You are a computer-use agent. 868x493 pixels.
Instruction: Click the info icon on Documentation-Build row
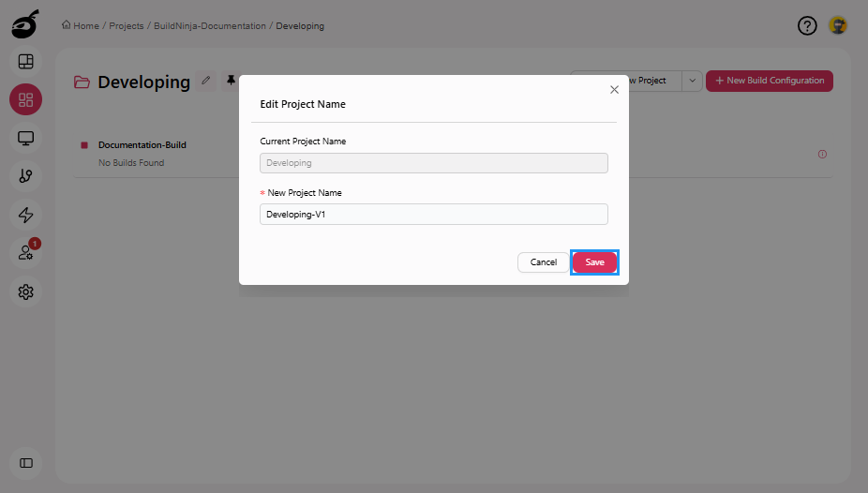click(822, 155)
